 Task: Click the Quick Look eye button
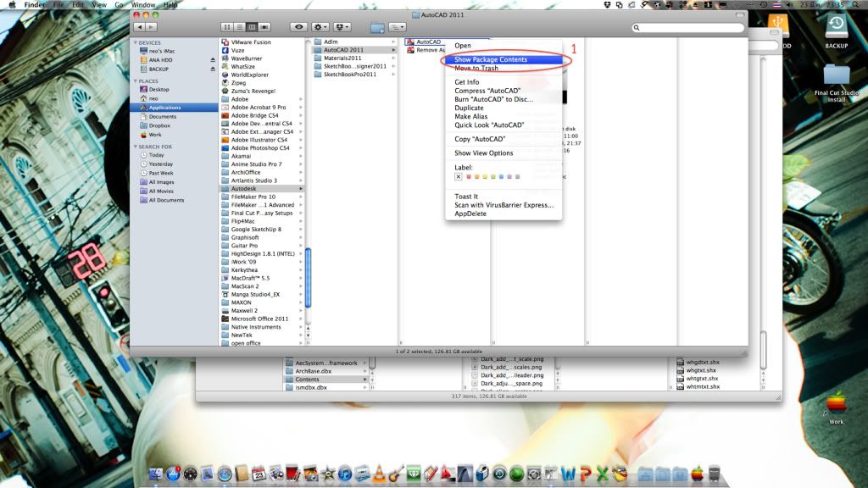[299, 27]
